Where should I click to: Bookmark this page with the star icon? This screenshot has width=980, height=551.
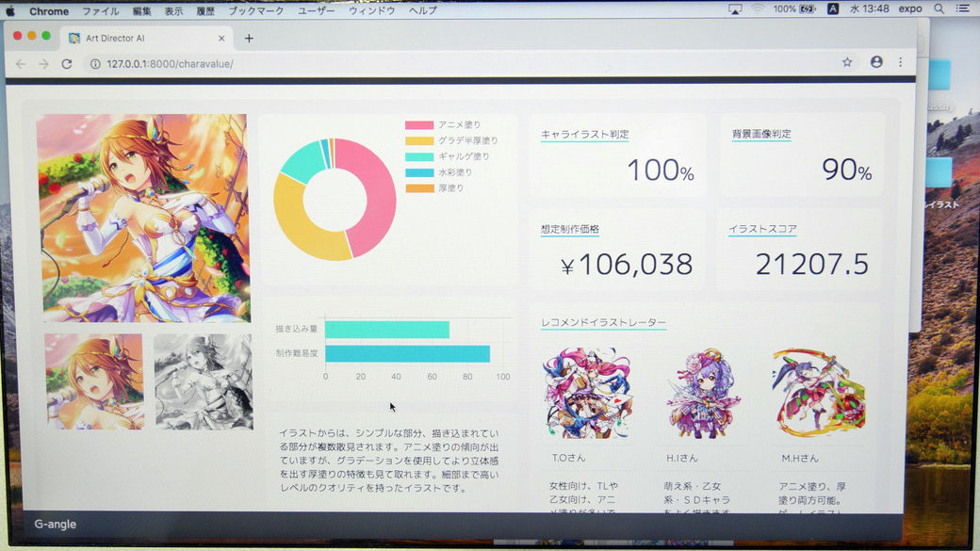847,62
